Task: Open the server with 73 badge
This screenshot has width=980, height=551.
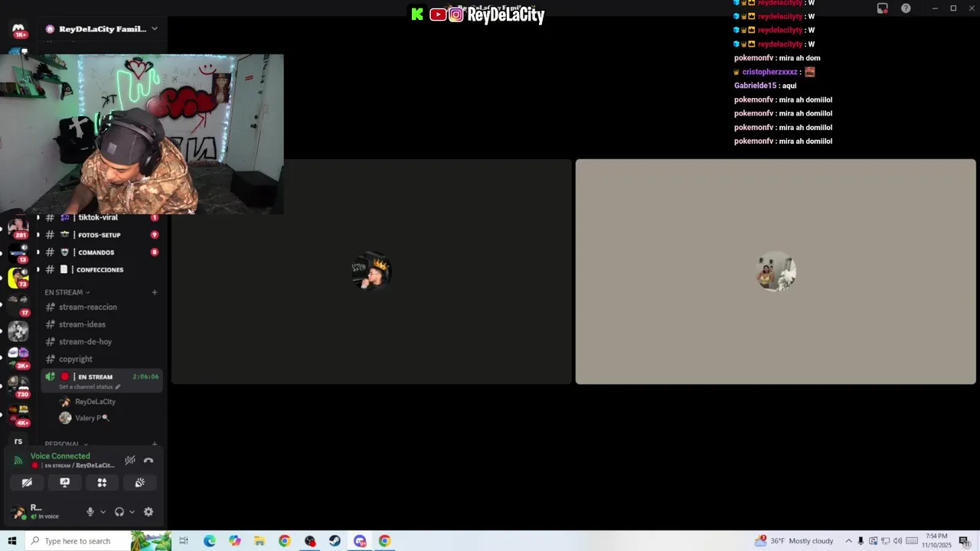Action: coord(18,278)
